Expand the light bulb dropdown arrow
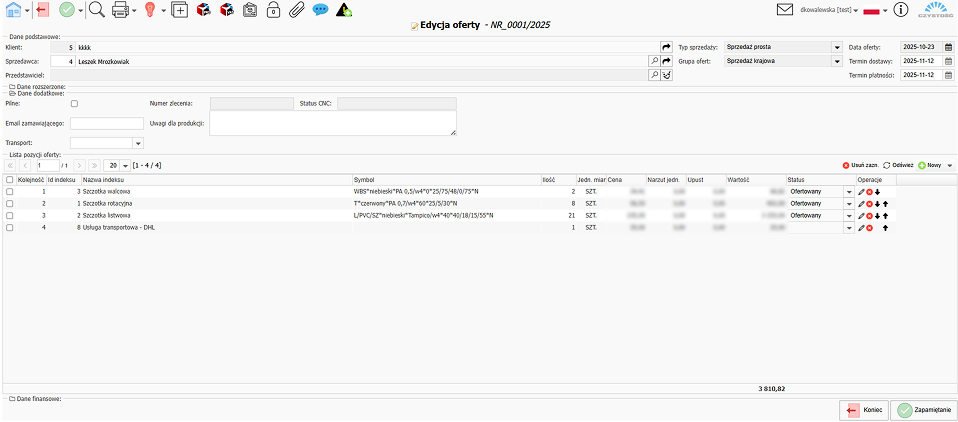Image resolution: width=958 pixels, height=422 pixels. click(163, 10)
